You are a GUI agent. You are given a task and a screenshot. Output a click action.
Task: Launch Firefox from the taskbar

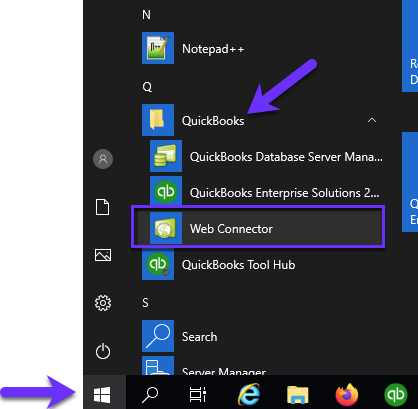coord(347,395)
